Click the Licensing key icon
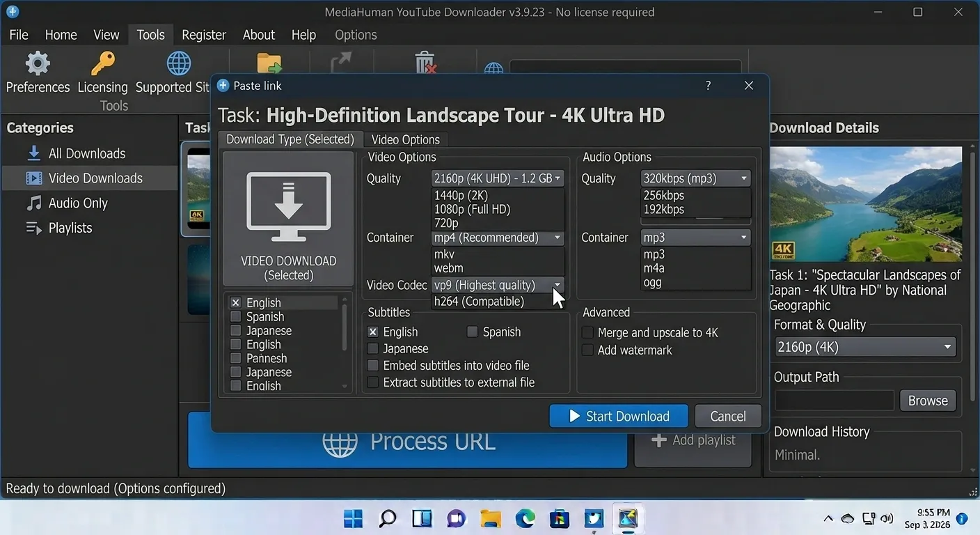The height and width of the screenshot is (535, 980). (x=102, y=64)
